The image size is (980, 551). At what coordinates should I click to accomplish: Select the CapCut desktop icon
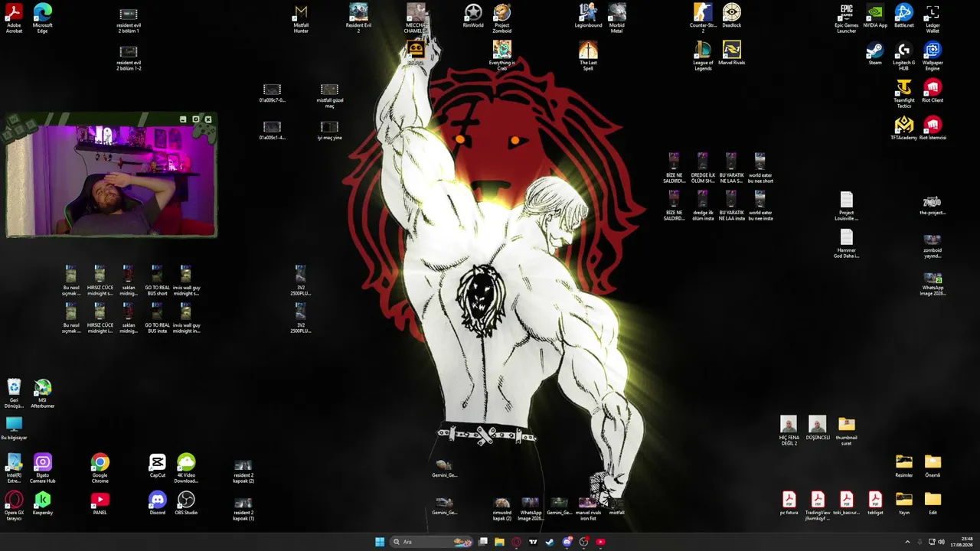[158, 465]
